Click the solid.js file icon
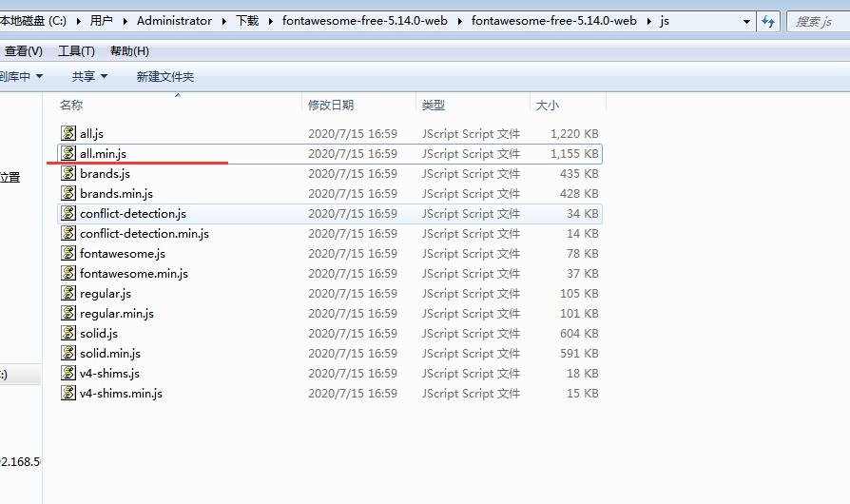850x504 pixels. click(68, 333)
